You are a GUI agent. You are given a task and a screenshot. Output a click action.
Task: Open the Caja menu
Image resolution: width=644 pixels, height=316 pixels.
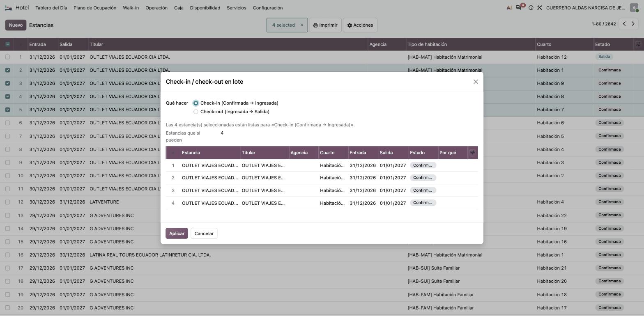click(x=179, y=8)
